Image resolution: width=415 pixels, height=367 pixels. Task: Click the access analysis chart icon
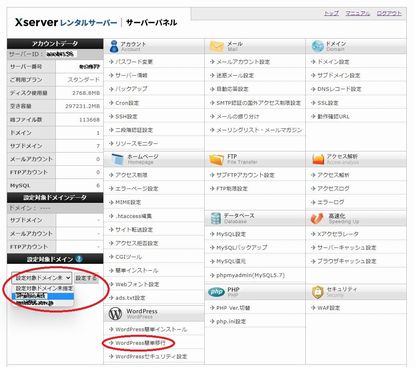click(318, 160)
